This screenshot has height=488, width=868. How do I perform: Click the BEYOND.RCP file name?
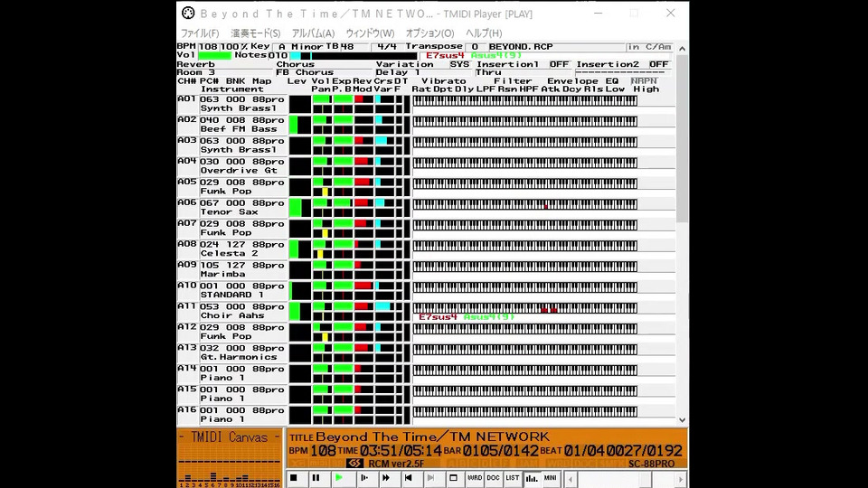[x=521, y=46]
